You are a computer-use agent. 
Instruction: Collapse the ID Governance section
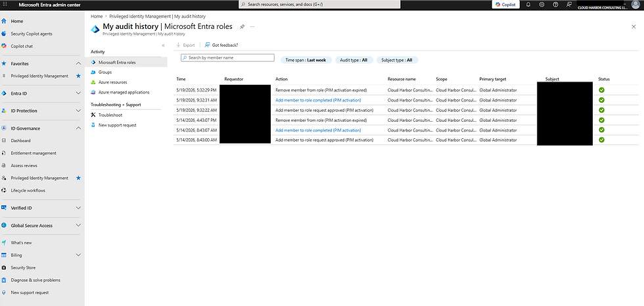click(x=78, y=128)
